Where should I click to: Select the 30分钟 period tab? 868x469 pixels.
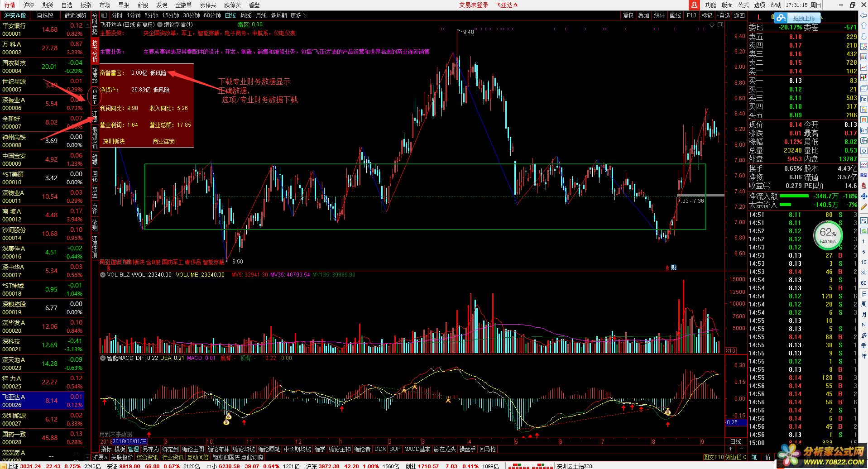tap(192, 15)
